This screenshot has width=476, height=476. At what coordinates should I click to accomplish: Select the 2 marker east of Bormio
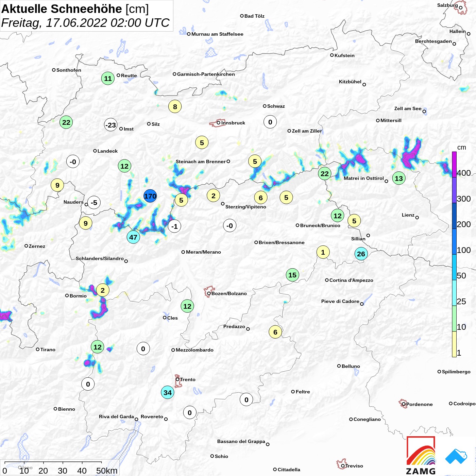click(x=103, y=290)
